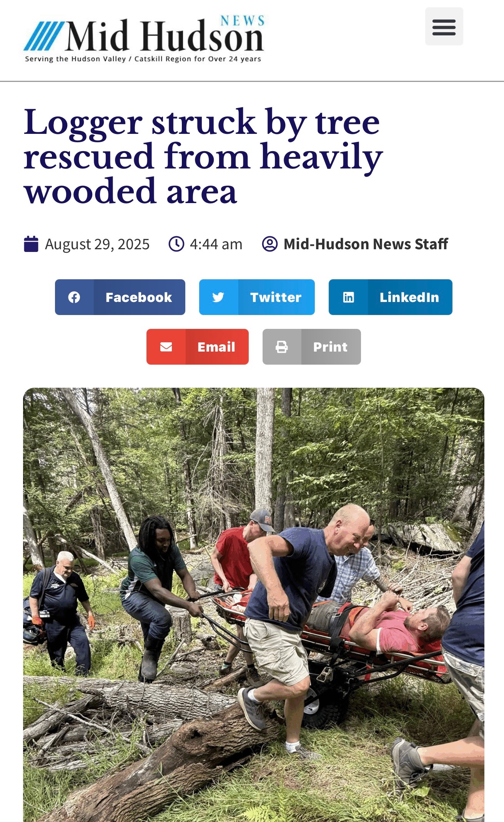Click the printer icon

click(x=282, y=347)
